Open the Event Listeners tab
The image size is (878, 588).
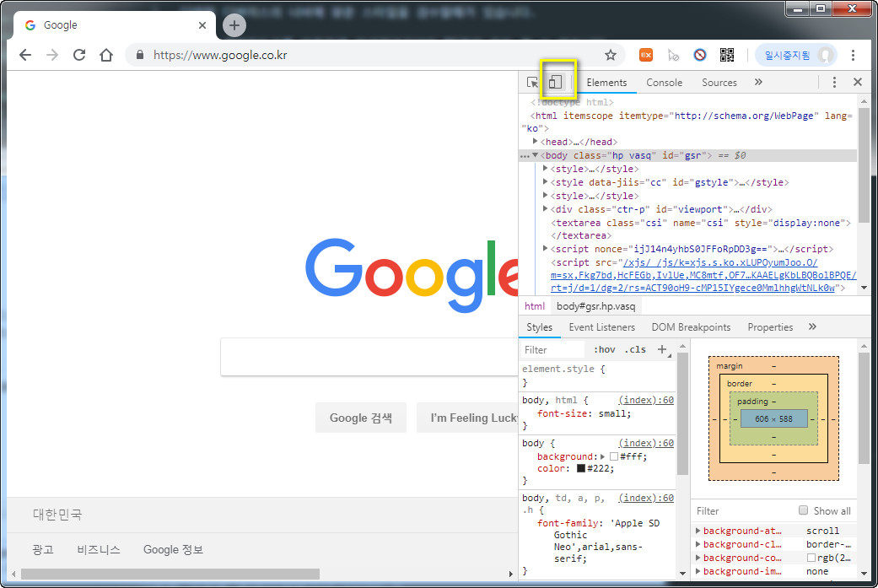click(x=602, y=327)
